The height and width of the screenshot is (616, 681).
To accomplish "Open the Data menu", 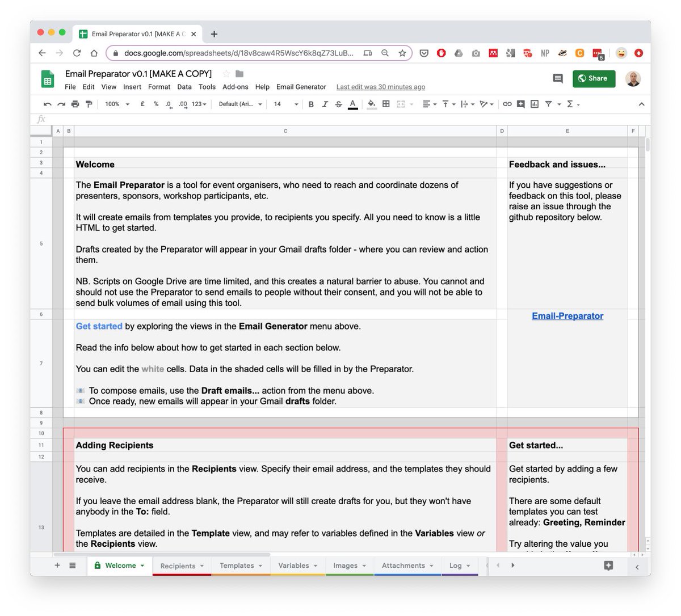I will tap(184, 87).
